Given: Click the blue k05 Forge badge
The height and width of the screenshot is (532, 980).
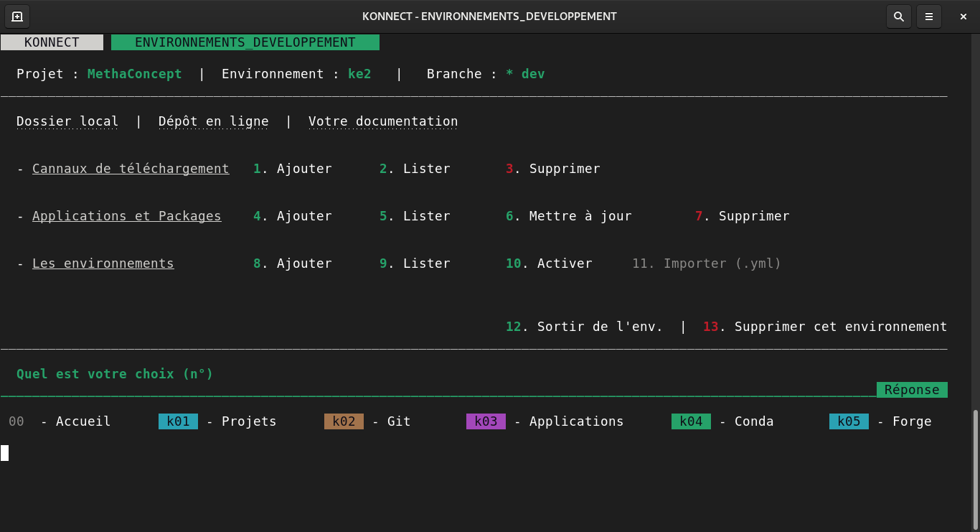Looking at the screenshot, I should click(849, 421).
